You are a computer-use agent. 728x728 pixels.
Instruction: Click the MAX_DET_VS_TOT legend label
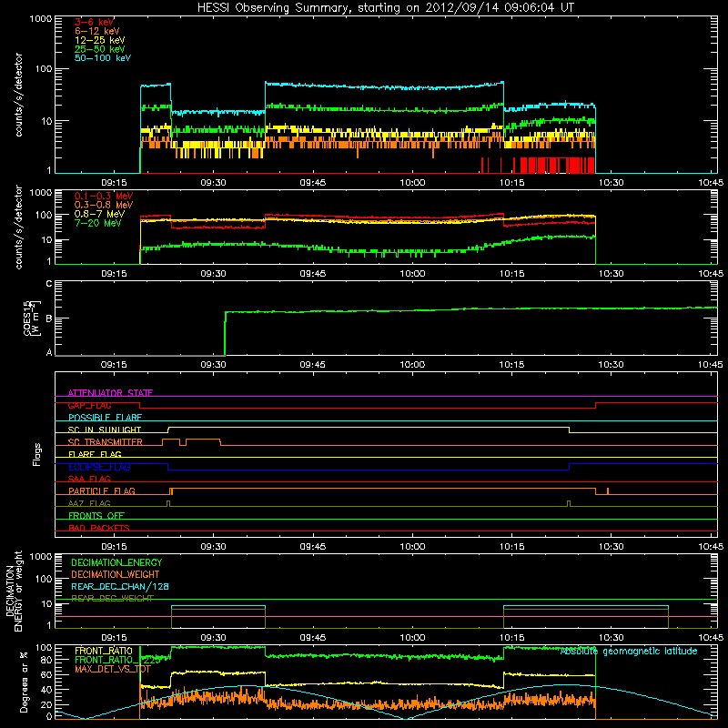[x=112, y=669]
